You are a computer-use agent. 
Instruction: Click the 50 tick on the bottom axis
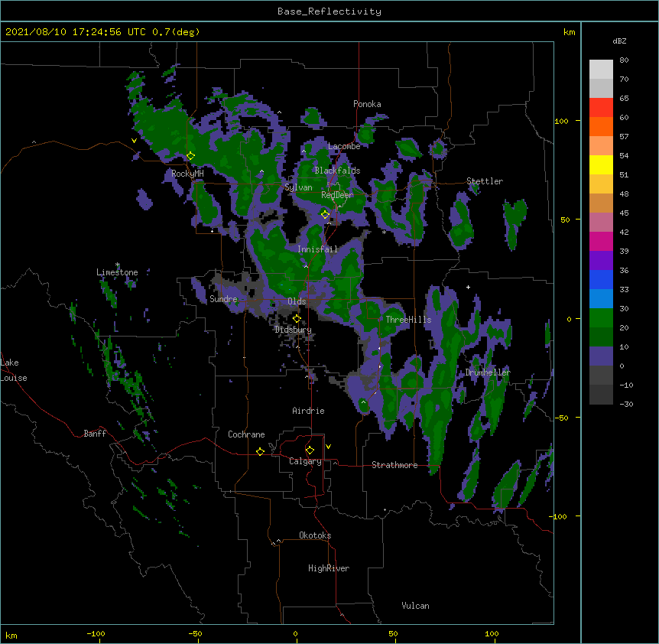tap(393, 633)
